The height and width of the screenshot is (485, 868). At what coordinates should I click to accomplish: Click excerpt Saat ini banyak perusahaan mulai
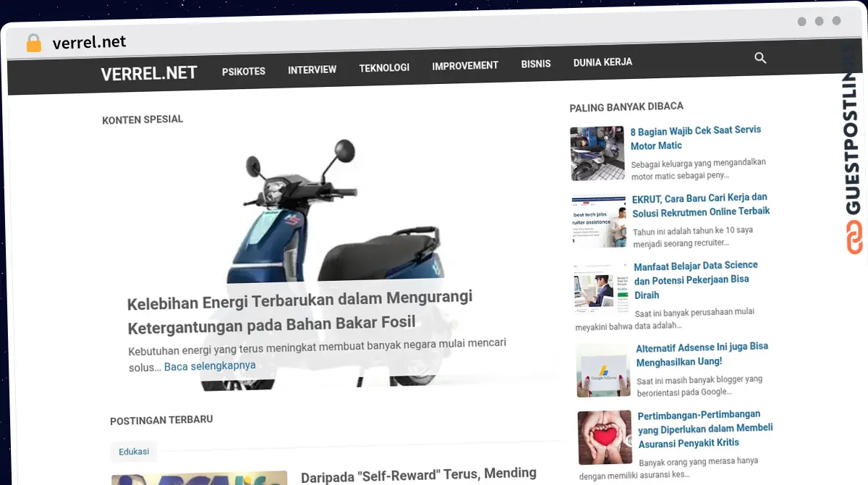(x=665, y=319)
